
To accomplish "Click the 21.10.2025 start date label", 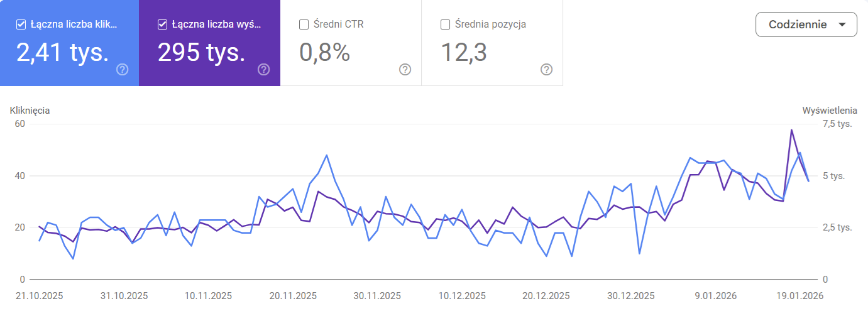I will [40, 296].
